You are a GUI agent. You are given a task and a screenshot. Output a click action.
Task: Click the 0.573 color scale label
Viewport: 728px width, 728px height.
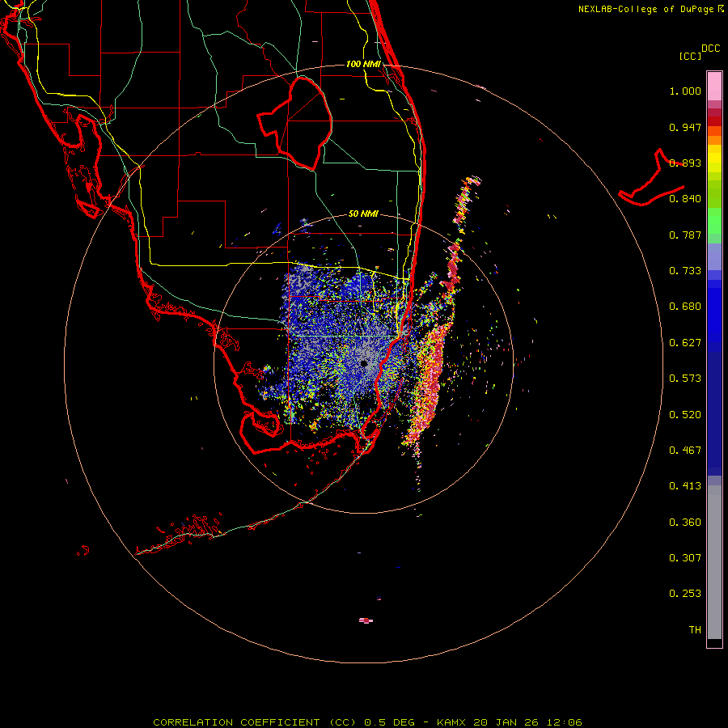(x=685, y=379)
